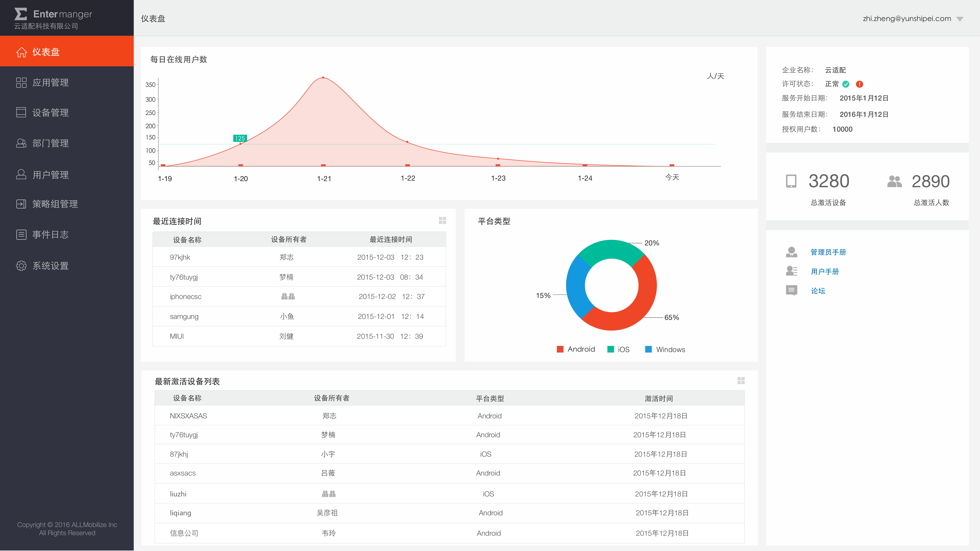Image resolution: width=980 pixels, height=551 pixels.
Task: Toggle grid view on 最近连接时间 panel
Action: [x=442, y=221]
